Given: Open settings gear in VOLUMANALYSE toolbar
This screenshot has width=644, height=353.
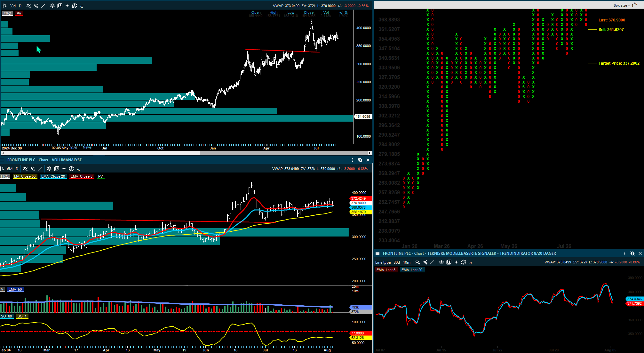Looking at the screenshot, I should (x=49, y=169).
